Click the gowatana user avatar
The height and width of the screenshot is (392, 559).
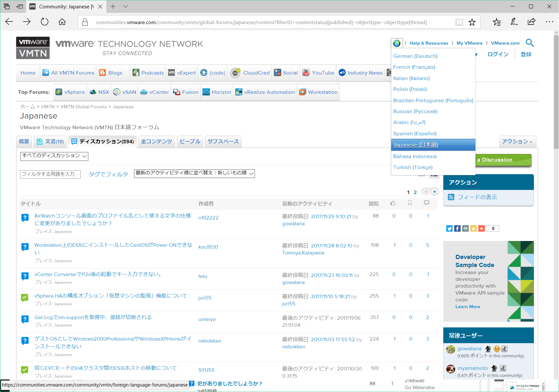451,349
